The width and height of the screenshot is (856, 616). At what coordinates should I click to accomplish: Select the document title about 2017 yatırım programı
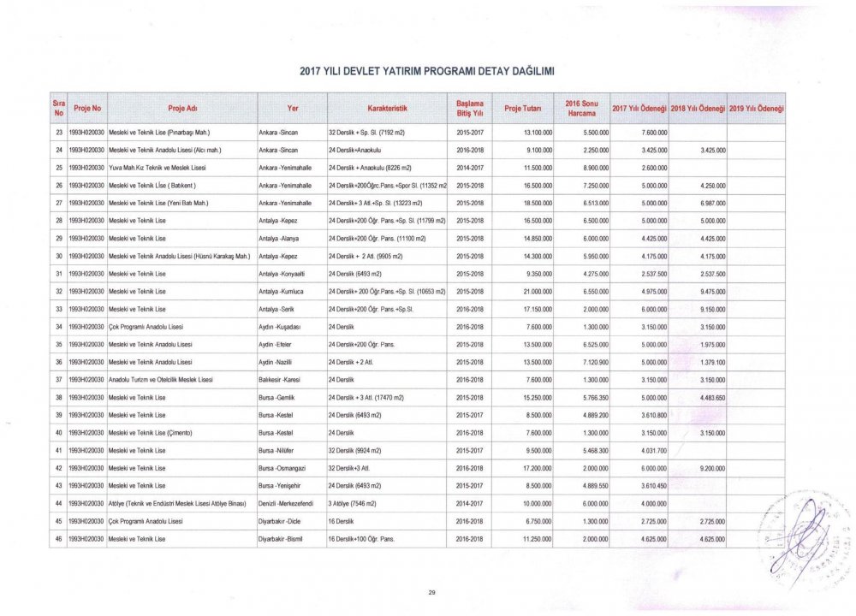(x=428, y=69)
